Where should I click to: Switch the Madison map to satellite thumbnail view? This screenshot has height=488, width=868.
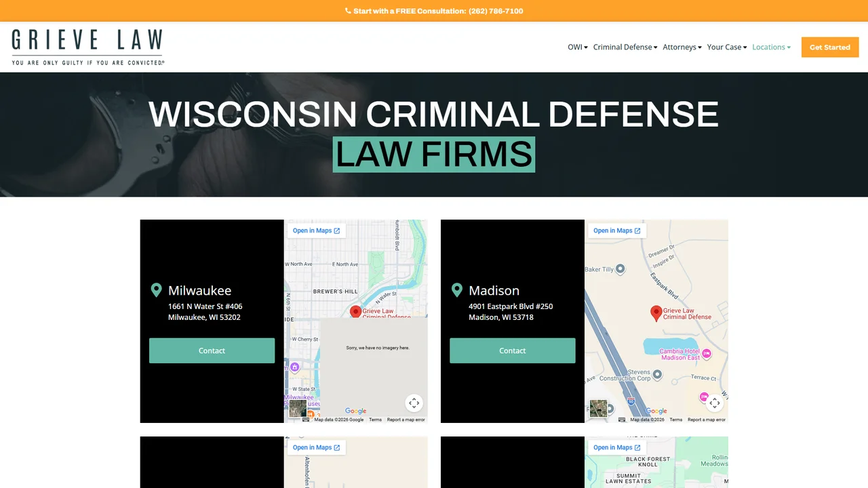598,408
